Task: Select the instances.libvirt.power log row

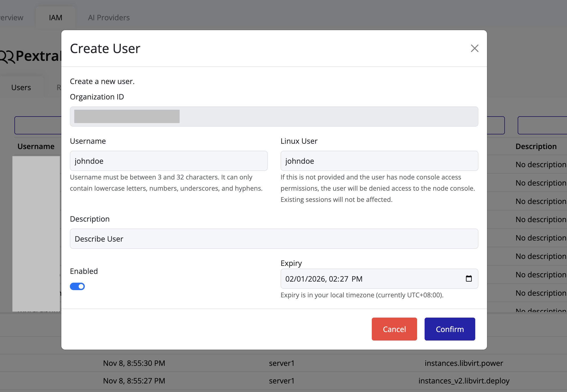Action: (x=464, y=363)
